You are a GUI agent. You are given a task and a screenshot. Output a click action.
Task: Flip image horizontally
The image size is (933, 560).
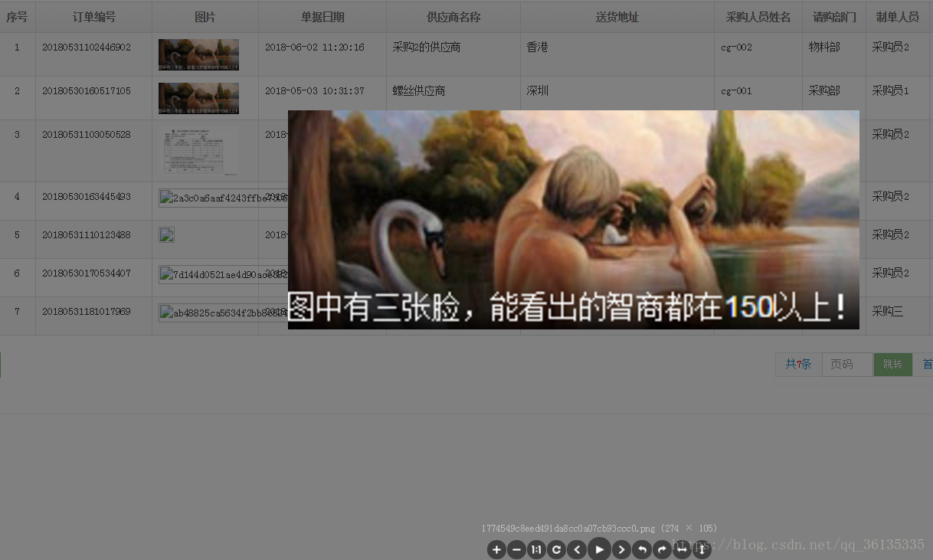(x=681, y=549)
